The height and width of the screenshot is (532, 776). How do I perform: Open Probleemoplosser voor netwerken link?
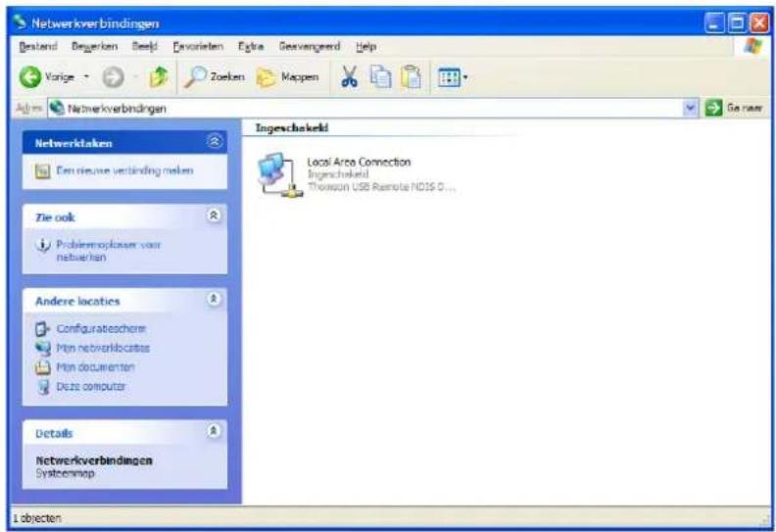coord(109,251)
